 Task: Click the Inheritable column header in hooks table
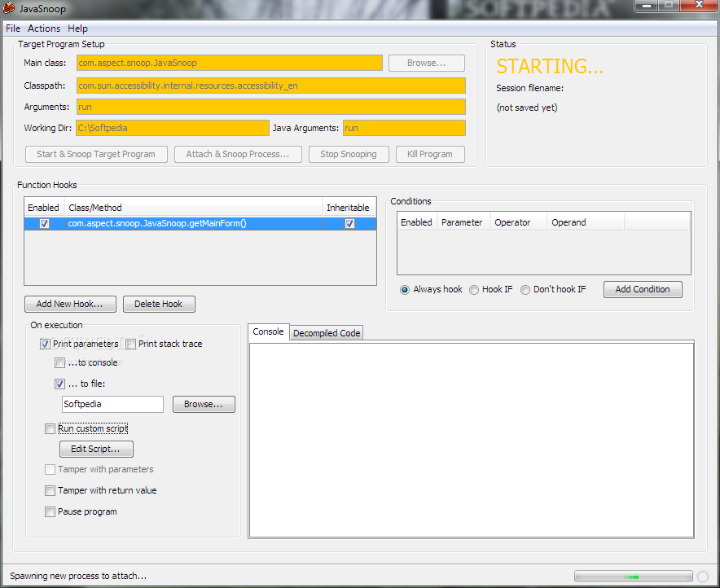349,208
